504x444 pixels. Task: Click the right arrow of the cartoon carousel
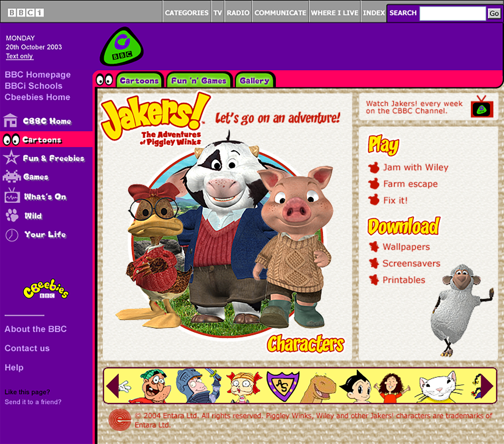pos(487,386)
